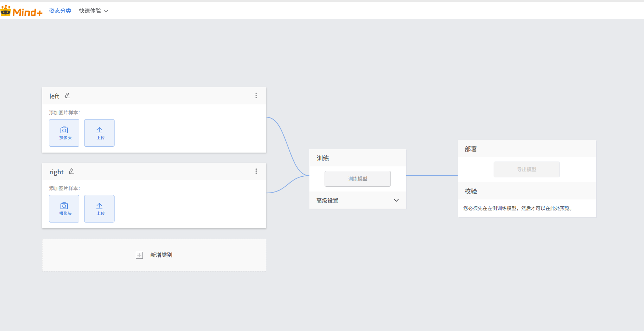Viewport: 644px width, 331px height.
Task: Edit the right class name pencil icon
Action: [71, 172]
